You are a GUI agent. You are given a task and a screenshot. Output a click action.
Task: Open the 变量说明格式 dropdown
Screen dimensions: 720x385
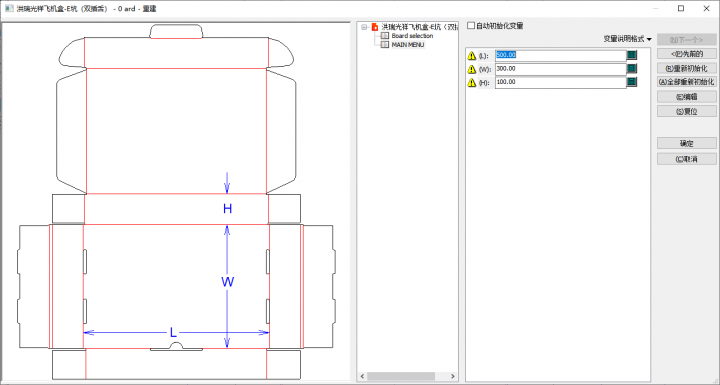click(628, 39)
